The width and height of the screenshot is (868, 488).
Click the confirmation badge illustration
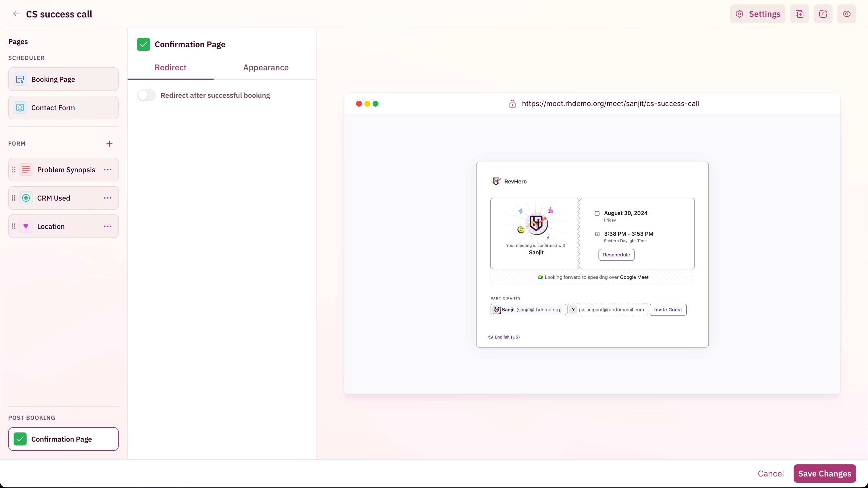536,223
